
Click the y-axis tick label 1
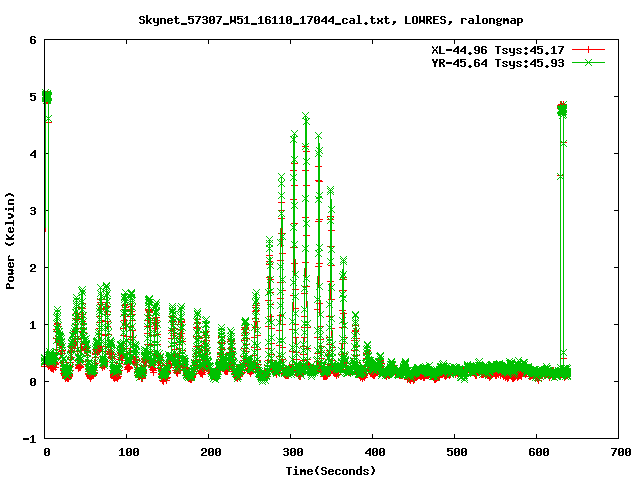(33, 325)
